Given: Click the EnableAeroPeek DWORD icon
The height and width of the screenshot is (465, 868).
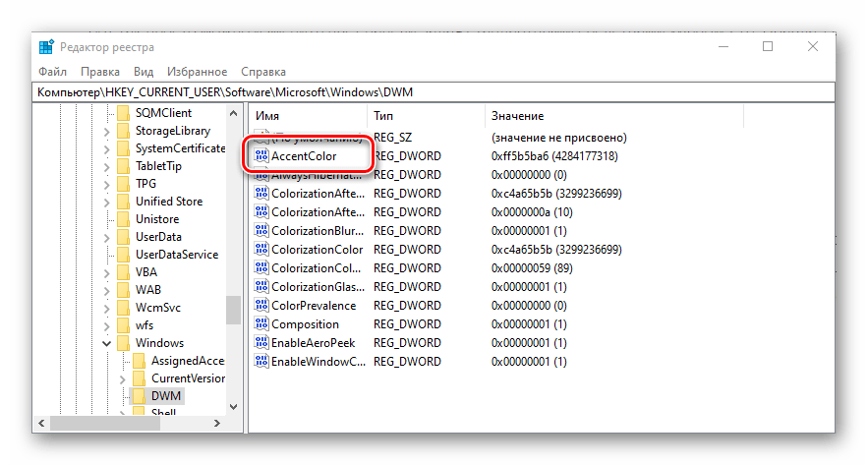Looking at the screenshot, I should click(x=261, y=343).
